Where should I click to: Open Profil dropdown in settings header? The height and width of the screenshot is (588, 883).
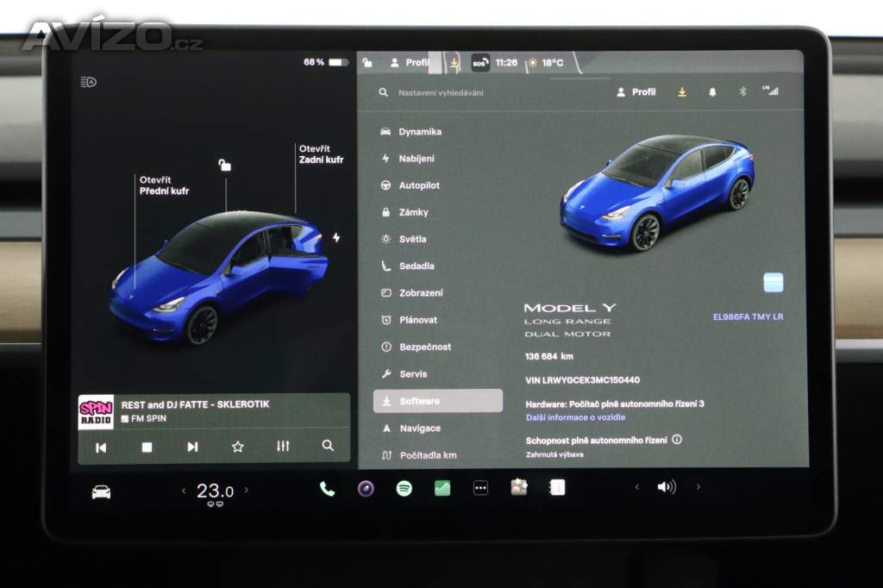coord(636,92)
